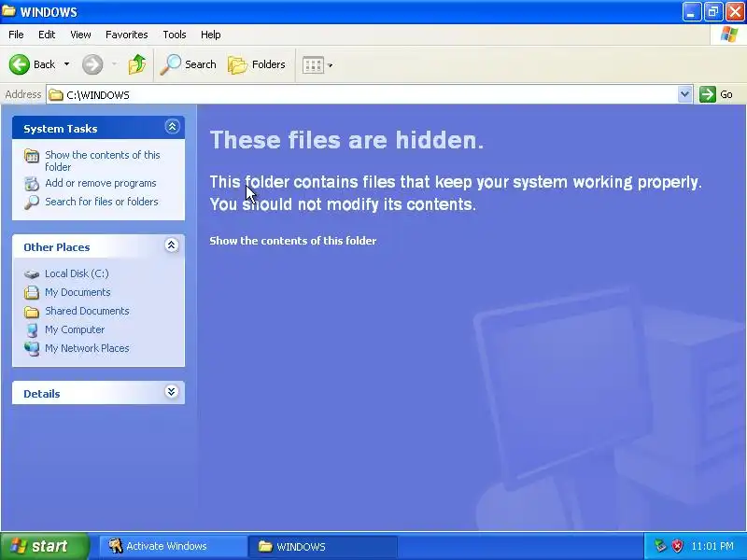Click sidebar link Show the contents of this folder
The width and height of the screenshot is (747, 560).
coord(103,161)
